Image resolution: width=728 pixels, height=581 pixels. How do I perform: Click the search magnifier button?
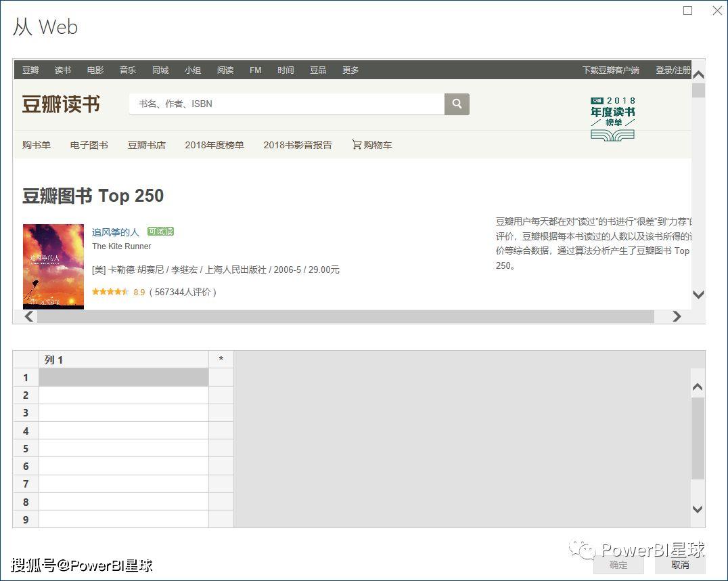tap(457, 104)
